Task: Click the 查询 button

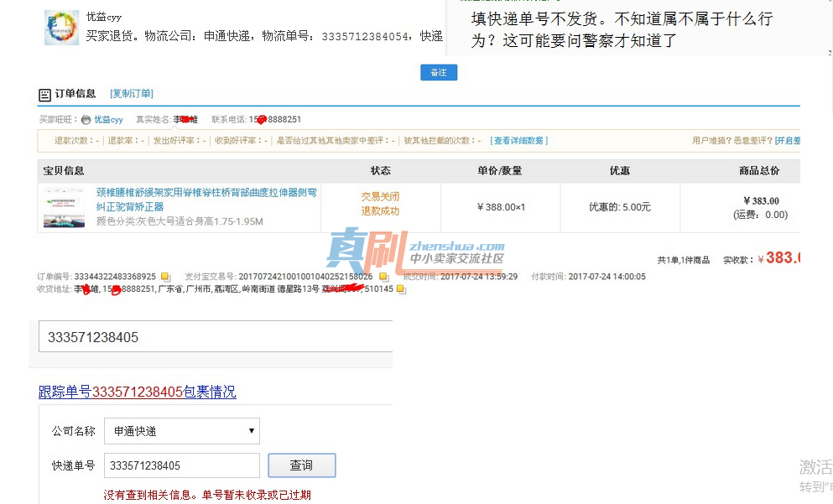Action: coord(302,465)
